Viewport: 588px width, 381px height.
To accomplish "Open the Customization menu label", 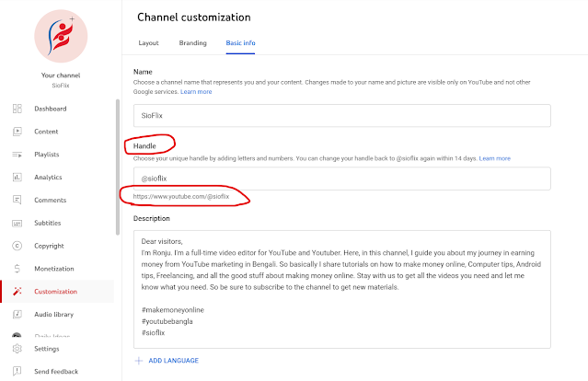I will coord(55,292).
